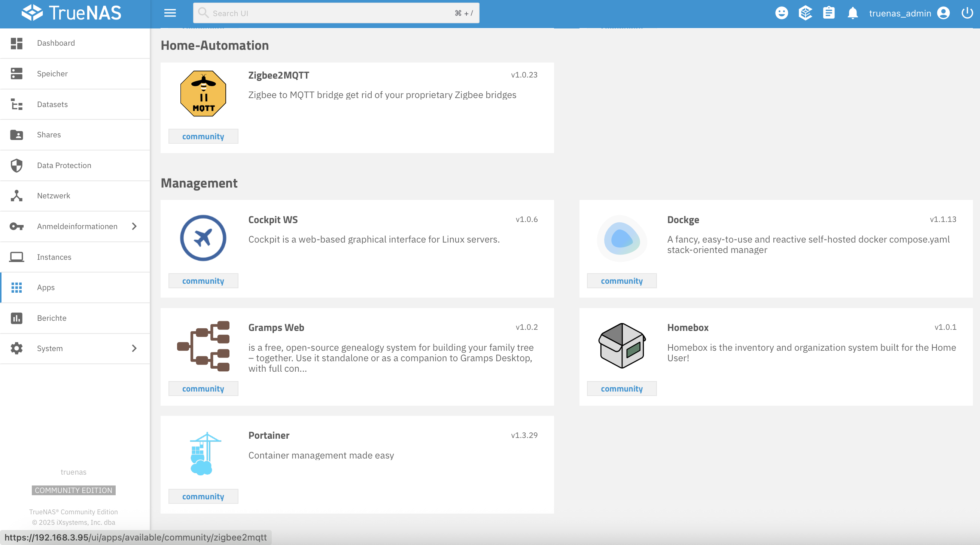
Task: Click the community badge under Cockpit WS
Action: click(x=203, y=281)
